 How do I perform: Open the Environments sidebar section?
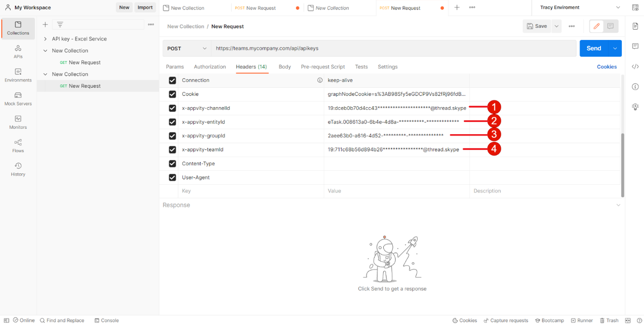click(18, 75)
